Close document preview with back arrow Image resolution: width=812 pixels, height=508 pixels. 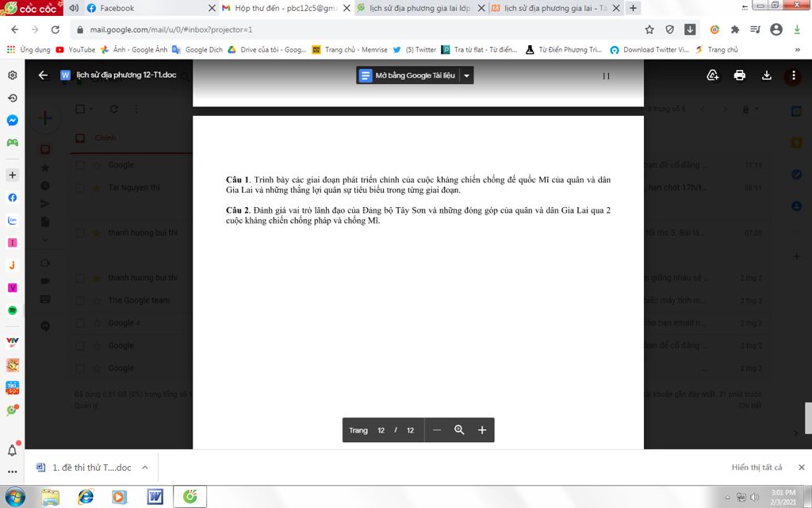coord(43,75)
